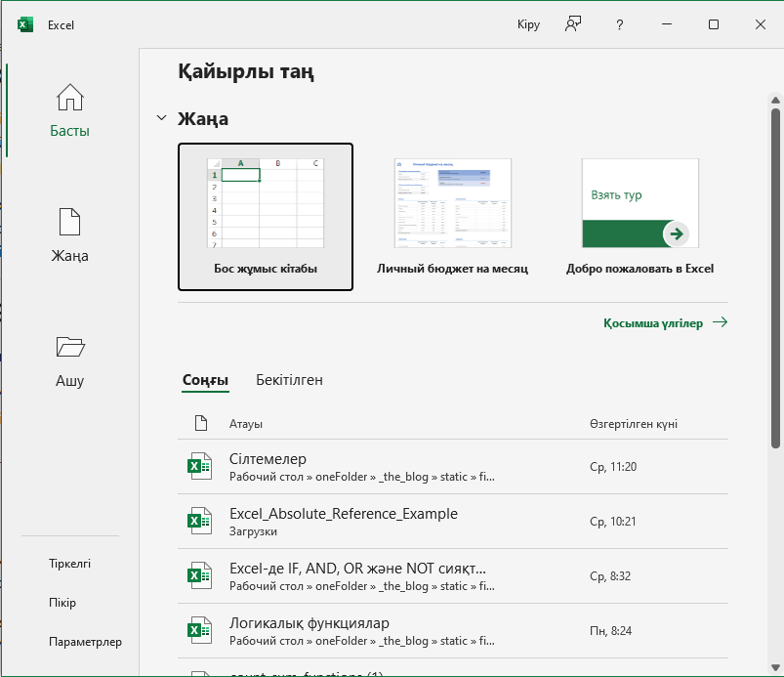Click the Ср, 11:20 modified date
Image resolution: width=784 pixels, height=677 pixels.
[613, 467]
